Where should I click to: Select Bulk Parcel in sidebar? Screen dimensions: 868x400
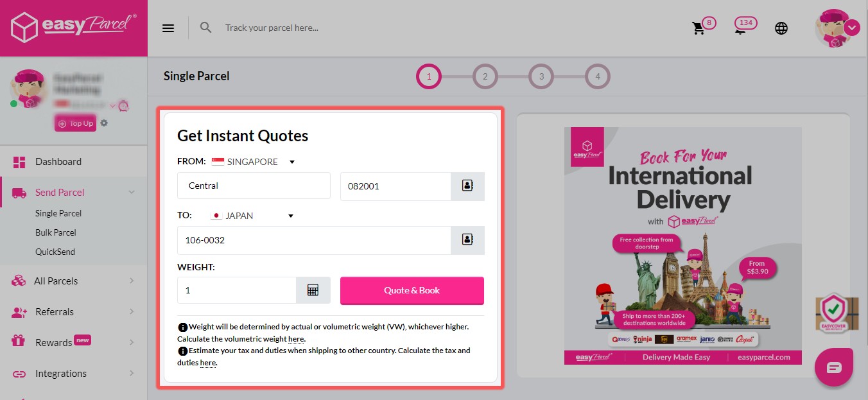click(x=56, y=232)
